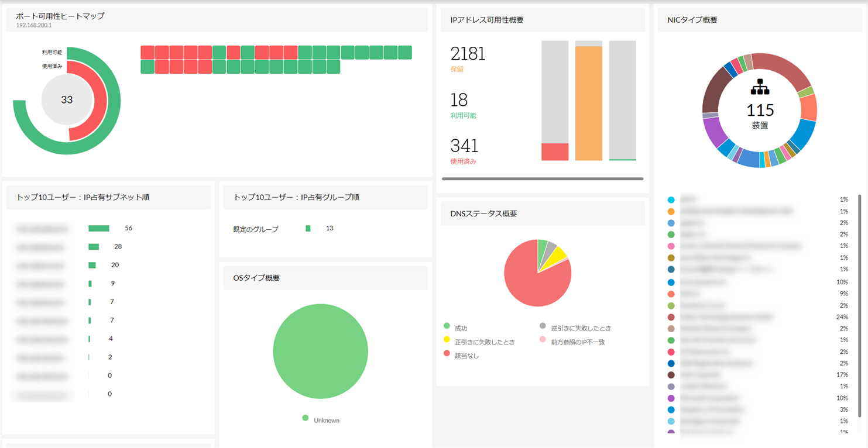The height and width of the screenshot is (448, 868).
Task: Toggle the 該当なし legend entry
Action: (461, 354)
